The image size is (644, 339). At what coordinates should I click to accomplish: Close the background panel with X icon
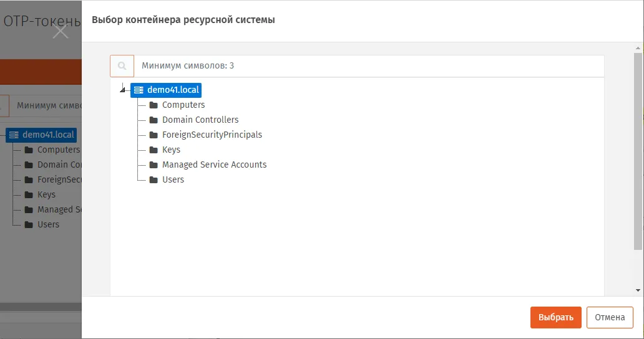tap(61, 32)
